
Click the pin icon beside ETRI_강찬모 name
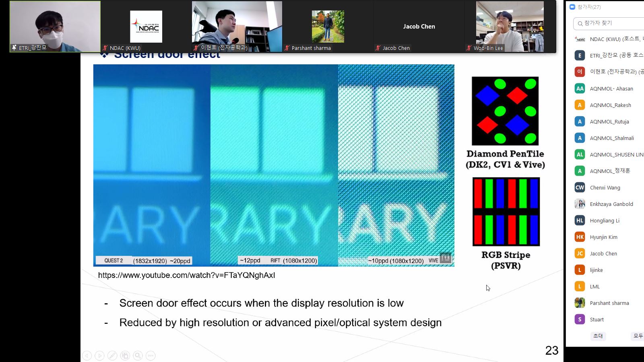(x=14, y=47)
